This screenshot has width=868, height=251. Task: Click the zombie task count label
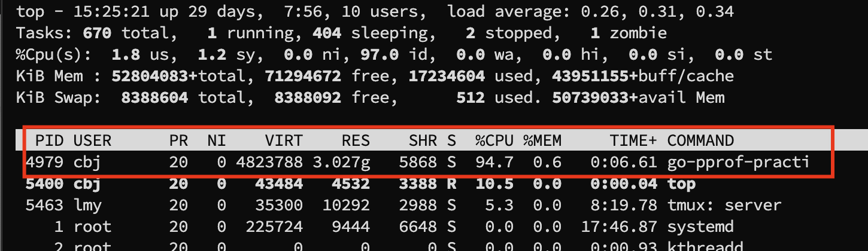pyautogui.click(x=638, y=33)
